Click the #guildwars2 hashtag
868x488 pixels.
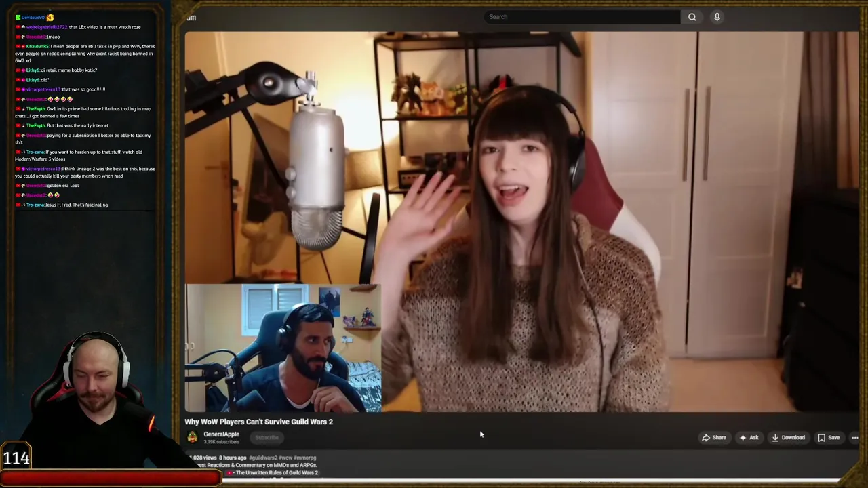tap(262, 458)
